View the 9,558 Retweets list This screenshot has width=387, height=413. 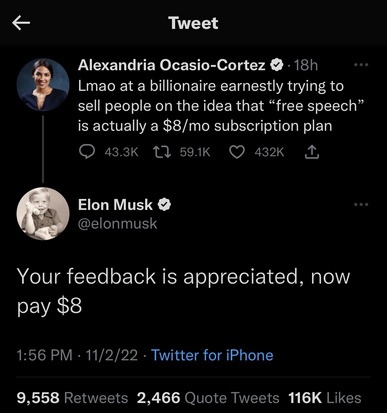(72, 398)
